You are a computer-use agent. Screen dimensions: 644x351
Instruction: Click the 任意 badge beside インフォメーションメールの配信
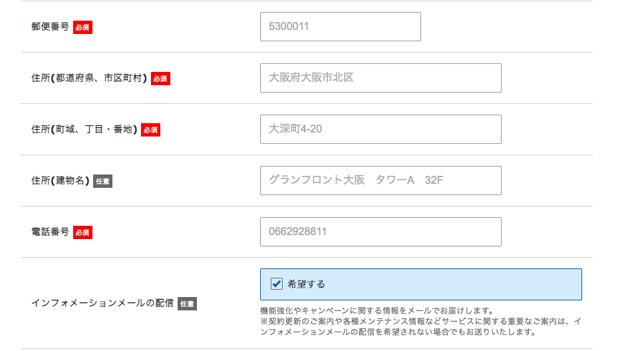[187, 304]
